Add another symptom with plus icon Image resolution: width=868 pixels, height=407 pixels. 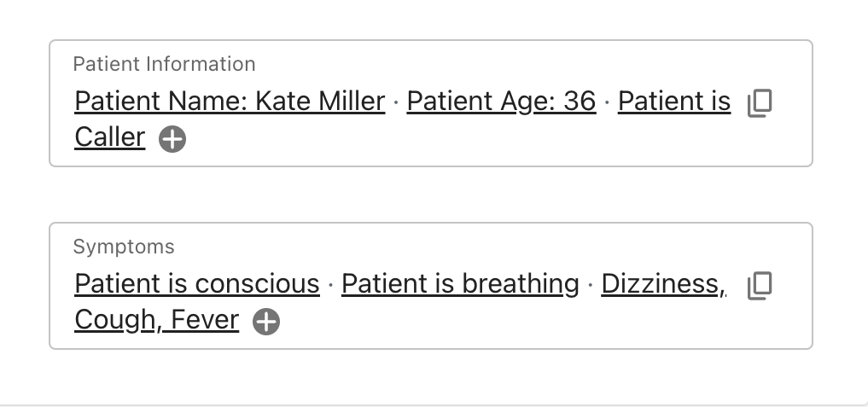[266, 322]
